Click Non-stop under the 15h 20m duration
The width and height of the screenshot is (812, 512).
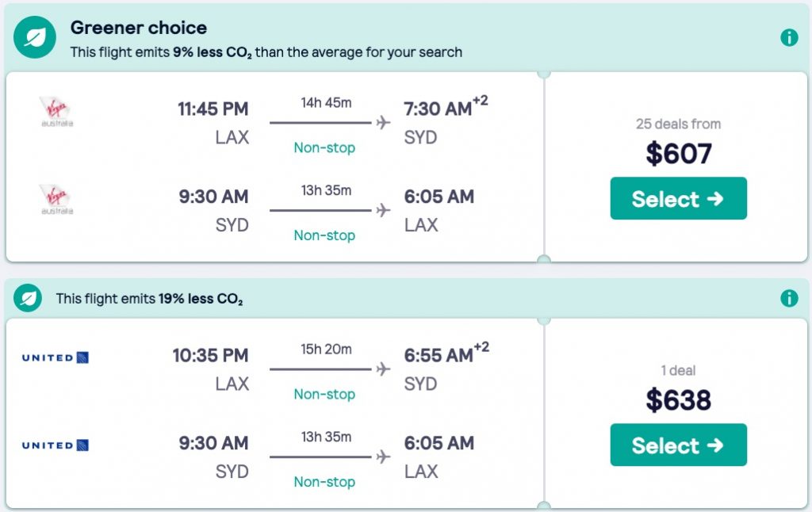click(x=324, y=394)
